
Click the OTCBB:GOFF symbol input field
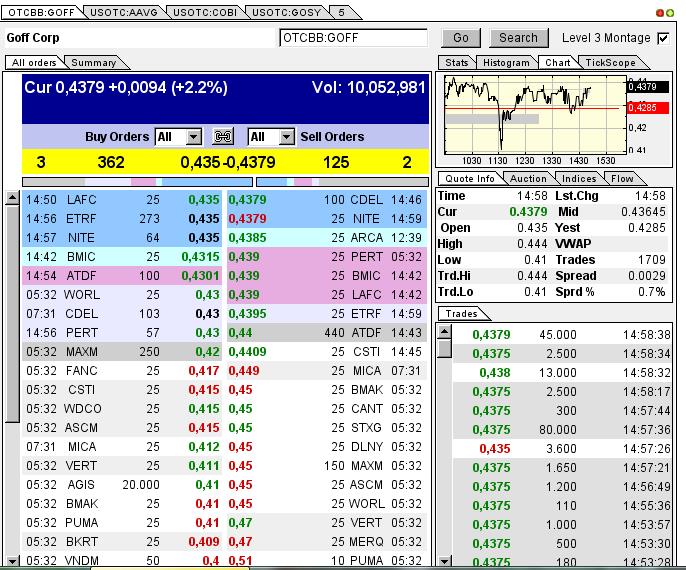(353, 38)
